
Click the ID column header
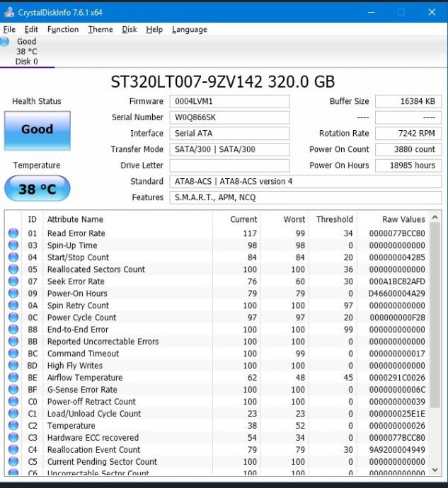click(x=33, y=219)
